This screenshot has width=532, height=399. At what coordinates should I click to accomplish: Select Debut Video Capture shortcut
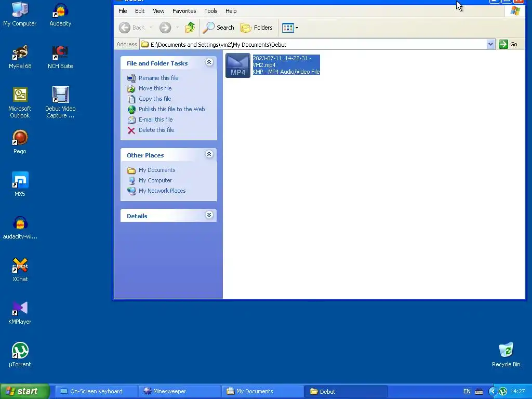pos(60,102)
